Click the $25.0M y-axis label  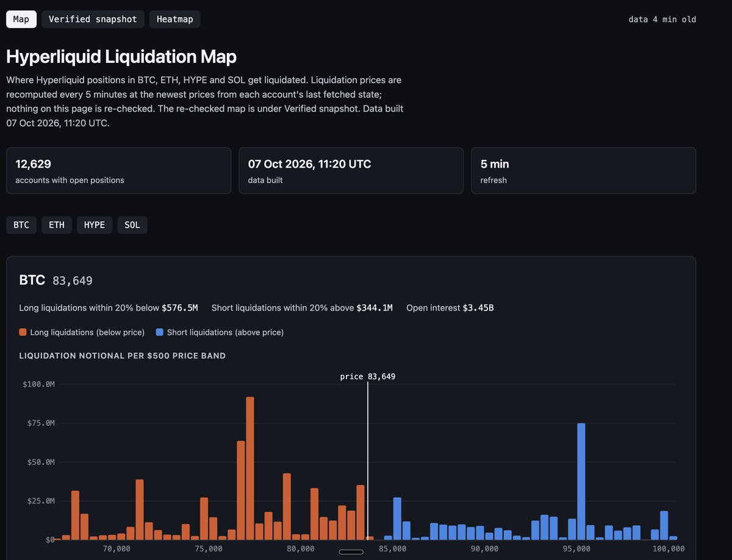(x=41, y=501)
